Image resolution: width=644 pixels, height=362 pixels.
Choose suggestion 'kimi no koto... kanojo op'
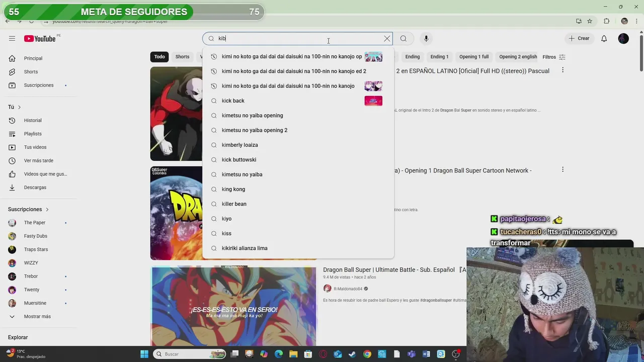click(298, 56)
